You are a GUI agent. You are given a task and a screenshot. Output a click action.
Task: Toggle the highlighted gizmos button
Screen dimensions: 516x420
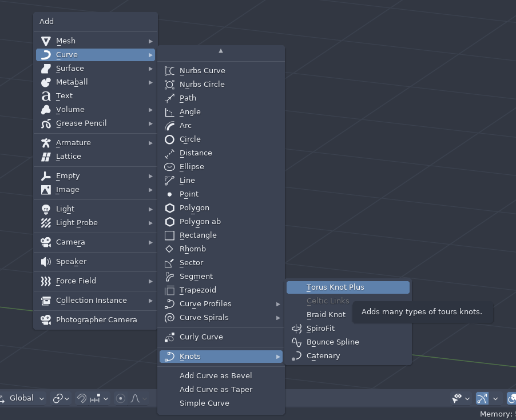[x=482, y=398]
